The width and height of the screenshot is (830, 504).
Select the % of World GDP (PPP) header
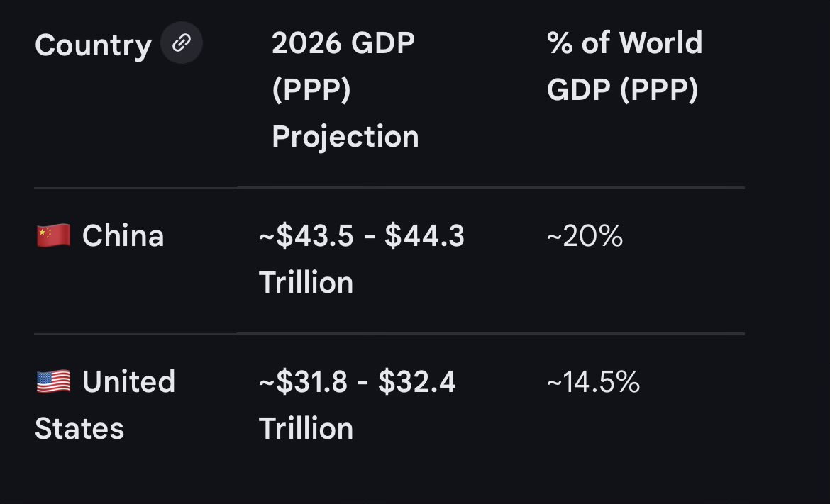point(624,66)
